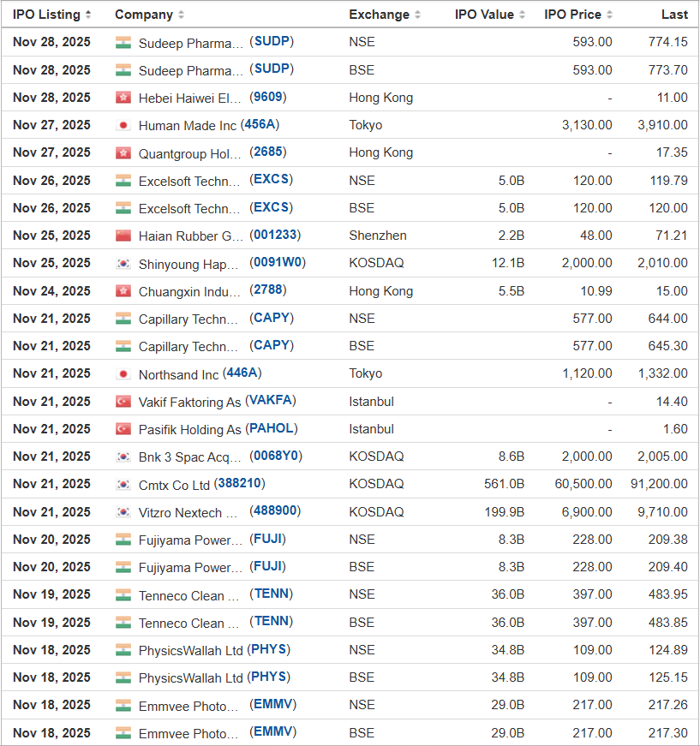Open Vakif Faktoring VAKFA ticker link

270,401
